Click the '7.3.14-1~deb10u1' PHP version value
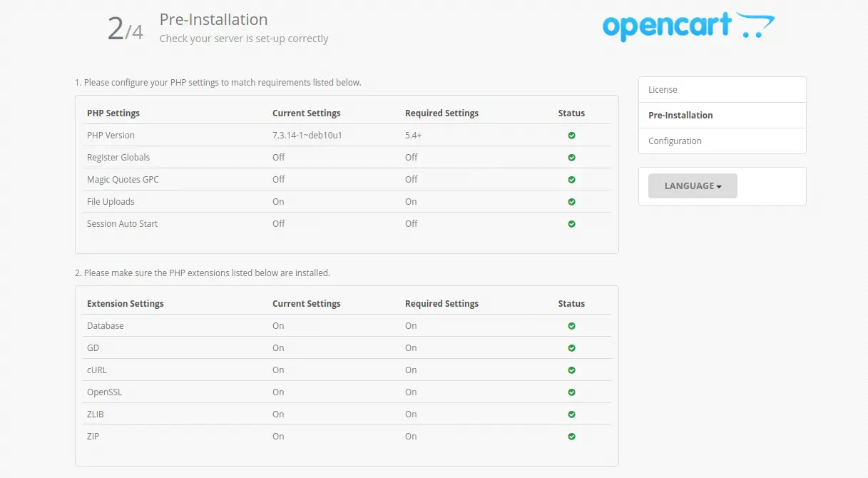Image resolution: width=868 pixels, height=478 pixels. click(307, 136)
